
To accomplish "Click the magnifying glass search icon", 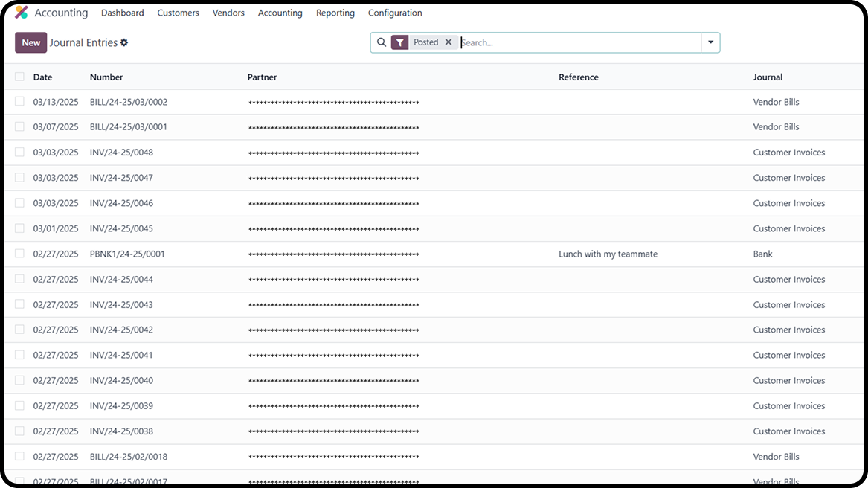I will pyautogui.click(x=382, y=42).
